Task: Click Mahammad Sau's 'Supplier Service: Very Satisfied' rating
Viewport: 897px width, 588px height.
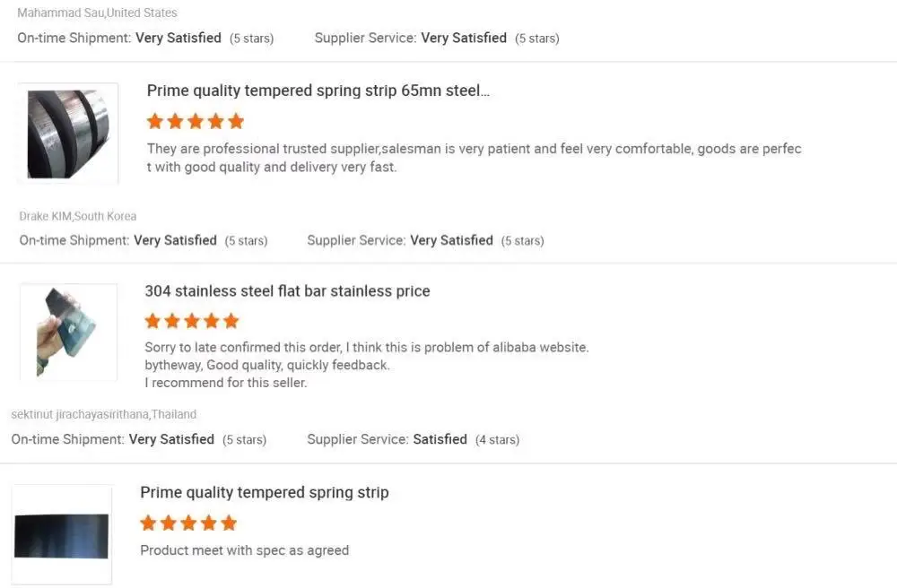Action: tap(436, 38)
